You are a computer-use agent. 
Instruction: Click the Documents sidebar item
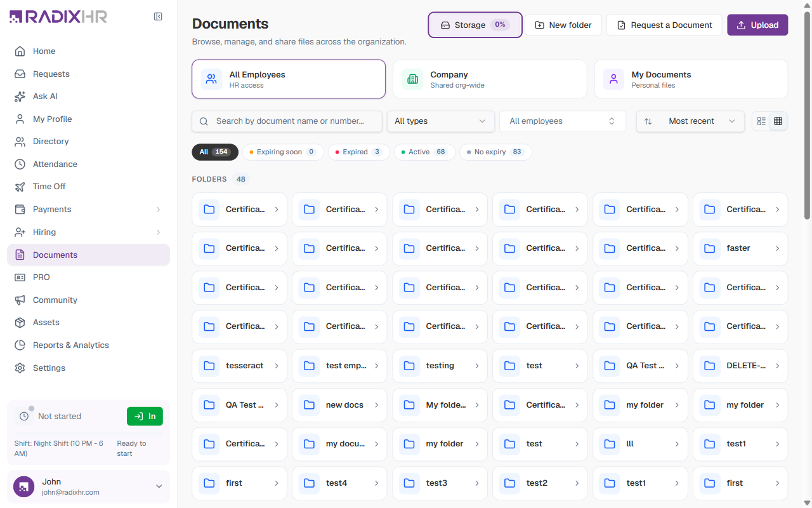[x=88, y=255]
